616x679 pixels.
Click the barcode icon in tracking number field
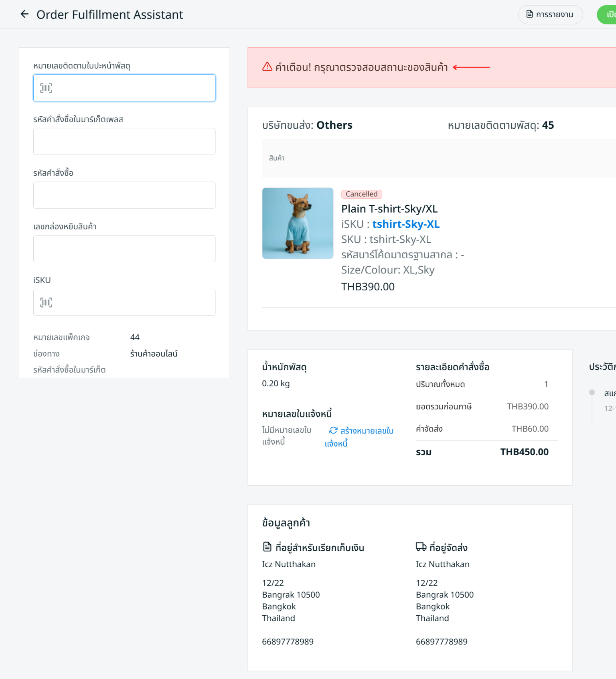(46, 88)
